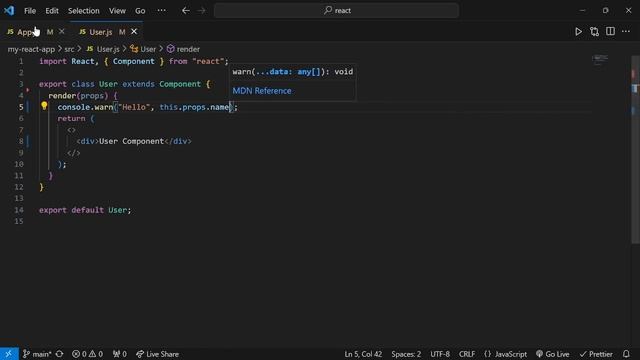640x360 pixels.
Task: Open the Selection menu
Action: coord(84,11)
